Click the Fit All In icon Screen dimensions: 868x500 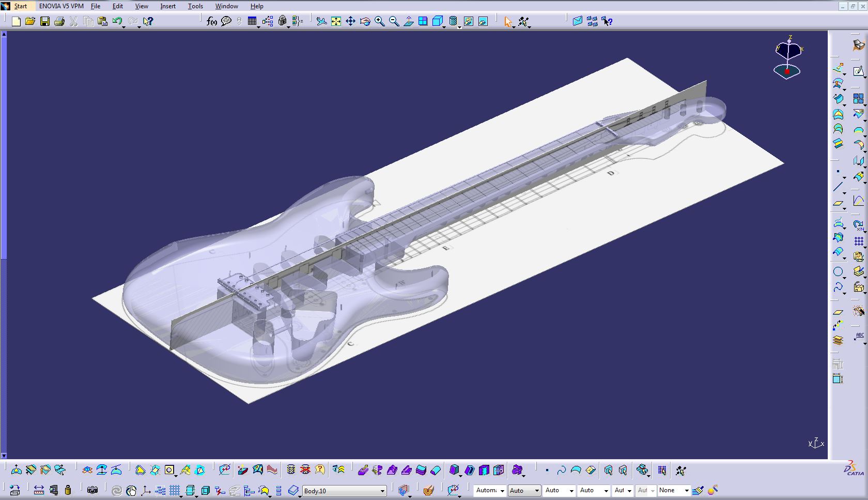point(336,21)
